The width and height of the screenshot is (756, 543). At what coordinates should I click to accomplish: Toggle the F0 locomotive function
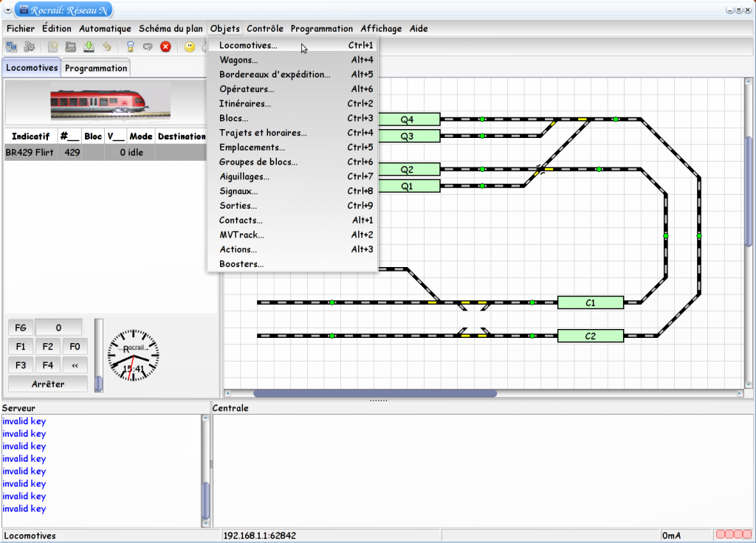pyautogui.click(x=75, y=346)
